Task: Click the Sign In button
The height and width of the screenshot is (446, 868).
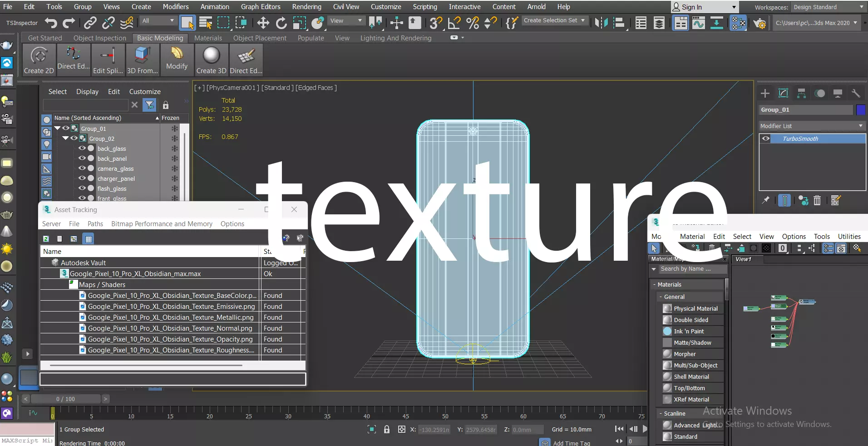Action: (705, 7)
